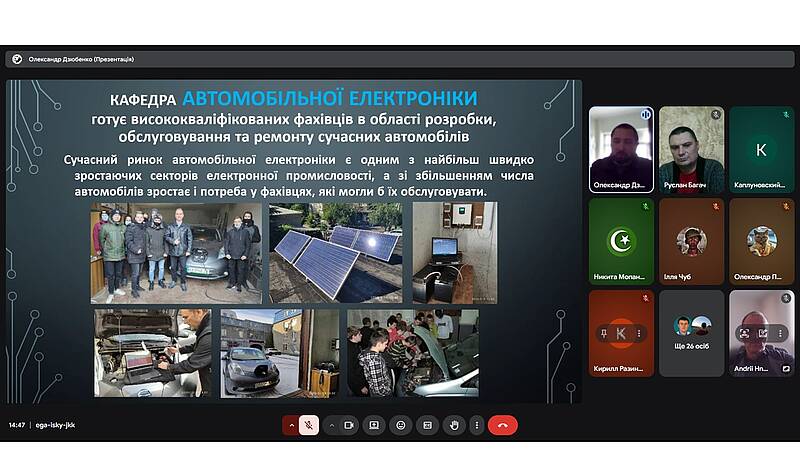The width and height of the screenshot is (800, 450).
Task: Open more options on Кирилл Разин's tile
Action: 639,332
